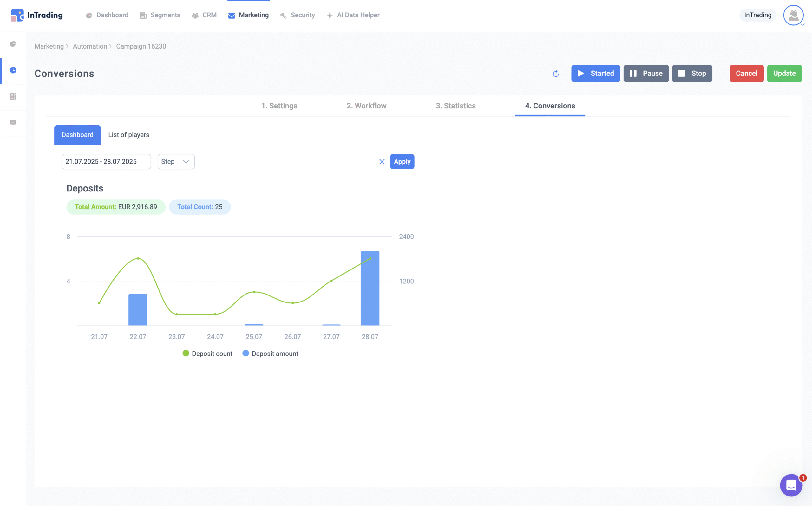Viewport: 812px width, 506px height.
Task: Toggle Deposit amount legend item
Action: (270, 354)
